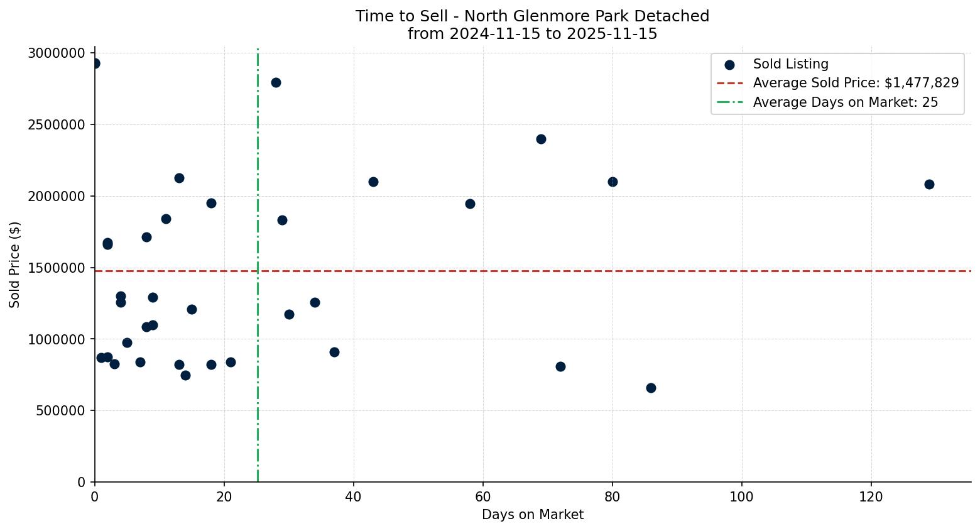Click the 120 tick label on x-axis

pos(871,496)
